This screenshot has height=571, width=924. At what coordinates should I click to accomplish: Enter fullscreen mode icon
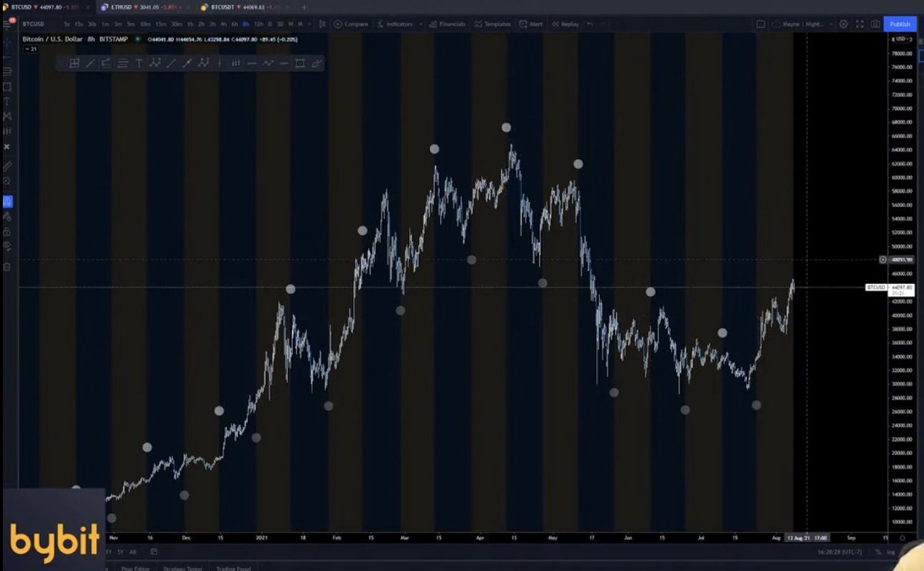point(859,24)
